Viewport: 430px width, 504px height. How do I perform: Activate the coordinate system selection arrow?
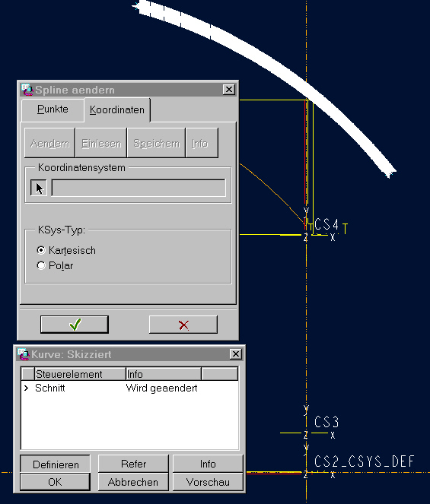pyautogui.click(x=39, y=188)
